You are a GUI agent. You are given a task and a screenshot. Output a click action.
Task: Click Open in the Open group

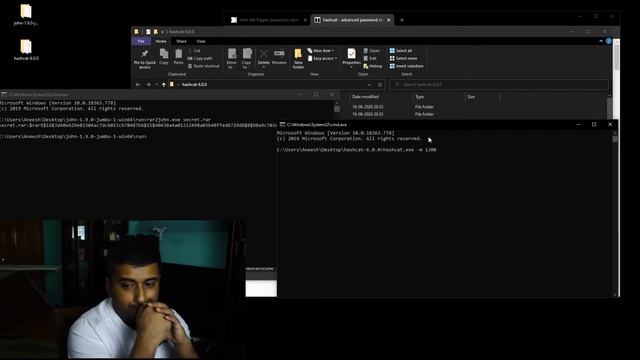click(371, 51)
